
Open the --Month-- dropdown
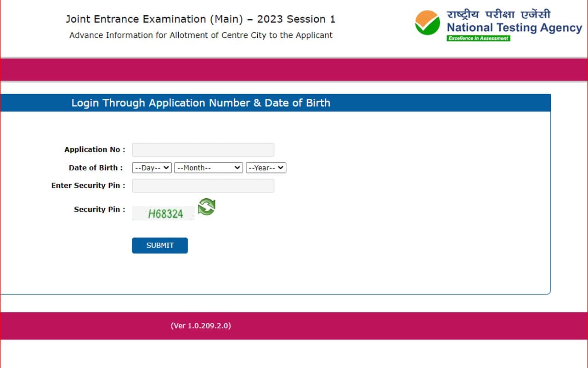pos(208,167)
